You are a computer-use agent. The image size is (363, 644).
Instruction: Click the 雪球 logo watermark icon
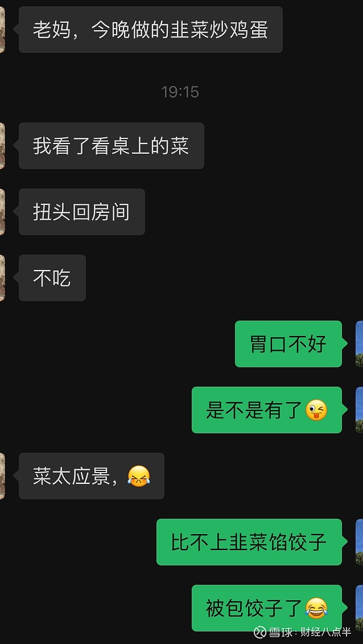(260, 631)
